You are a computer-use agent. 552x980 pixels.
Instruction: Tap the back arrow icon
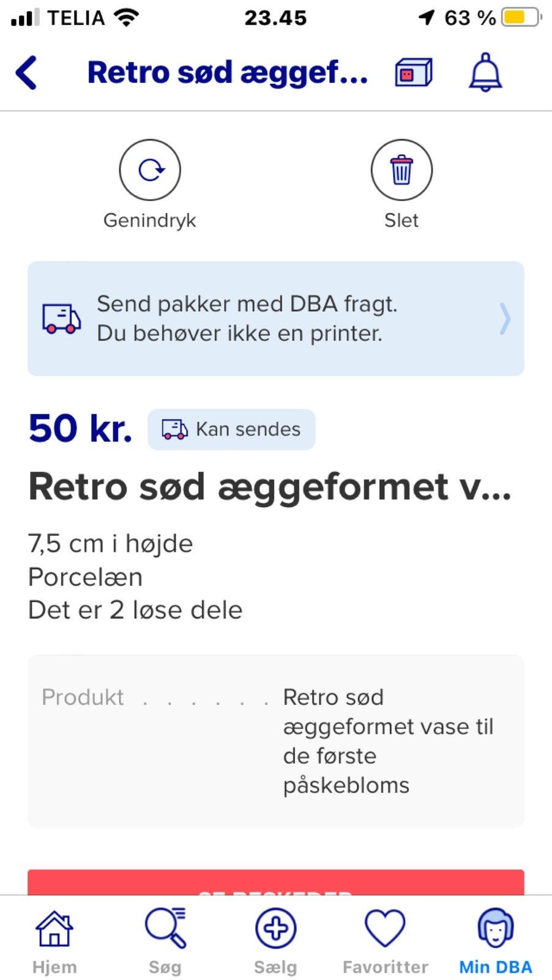pos(27,73)
